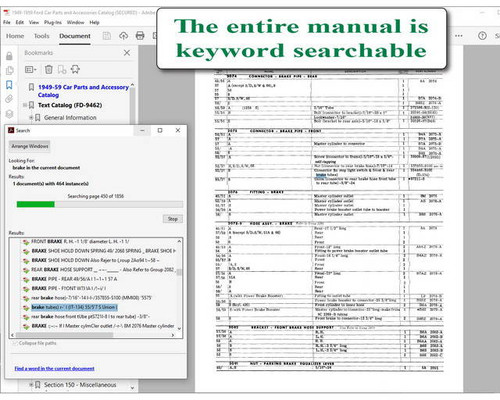
Task: Click the new bookmark icon
Action: click(62, 69)
